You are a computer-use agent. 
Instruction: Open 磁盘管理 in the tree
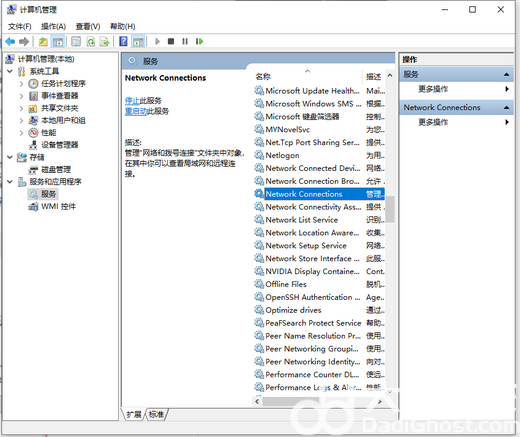coord(56,169)
